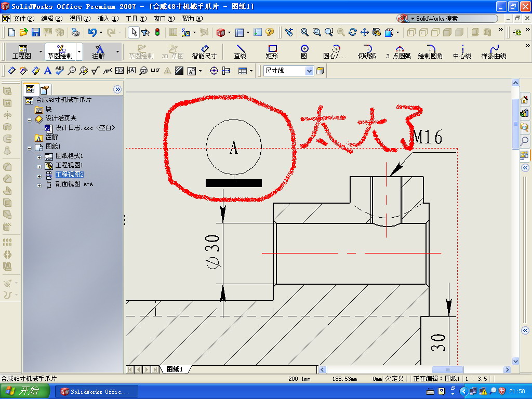
Task: Click the 工程图 toolbar button
Action: click(22, 51)
